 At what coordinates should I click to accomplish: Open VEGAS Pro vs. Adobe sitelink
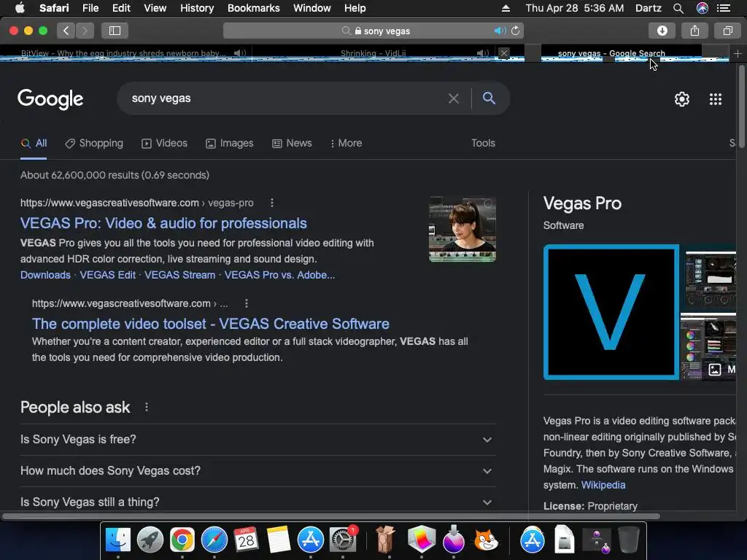[279, 275]
